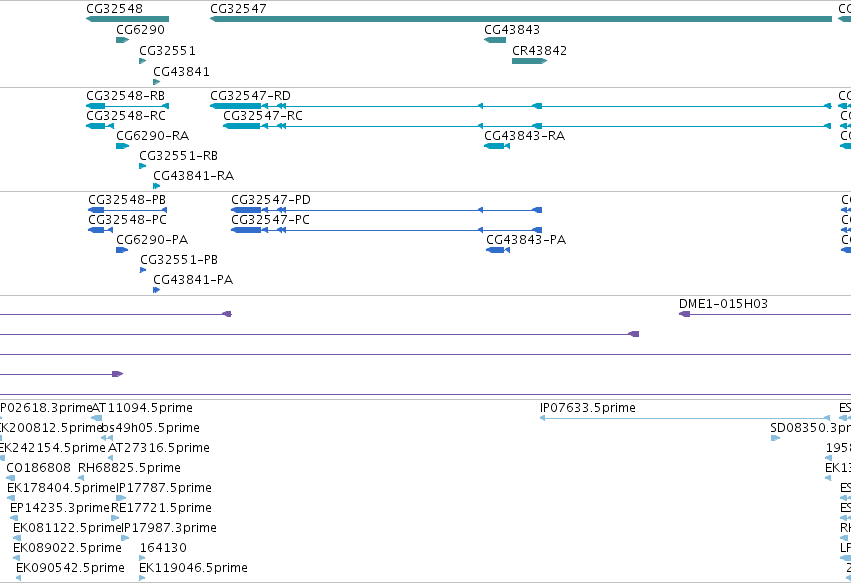Click transcript CG32551-RB
The height and width of the screenshot is (583, 851).
point(179,156)
